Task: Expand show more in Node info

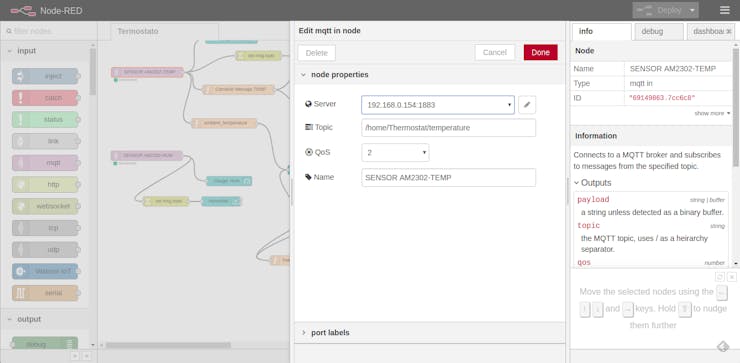Action: pos(712,113)
